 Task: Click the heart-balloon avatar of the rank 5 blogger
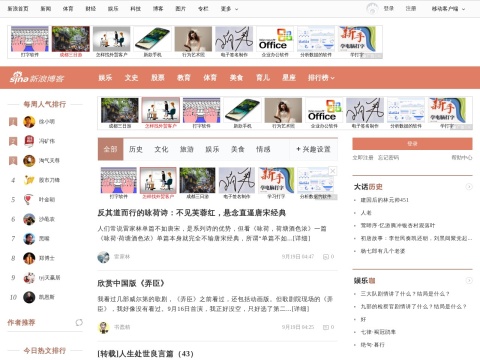pyautogui.click(x=29, y=199)
